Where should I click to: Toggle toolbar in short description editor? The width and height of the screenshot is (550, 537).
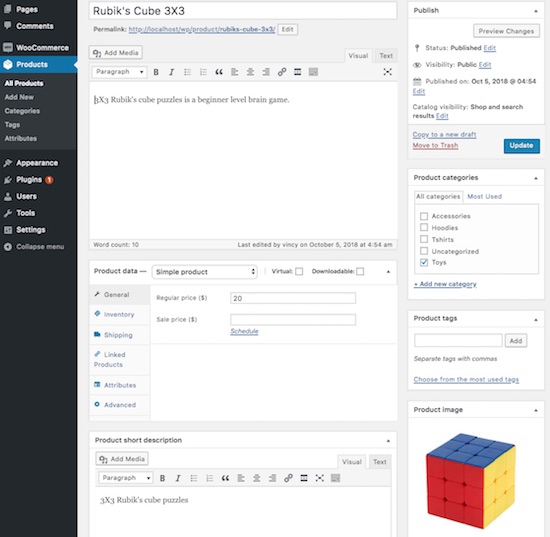[x=335, y=478]
